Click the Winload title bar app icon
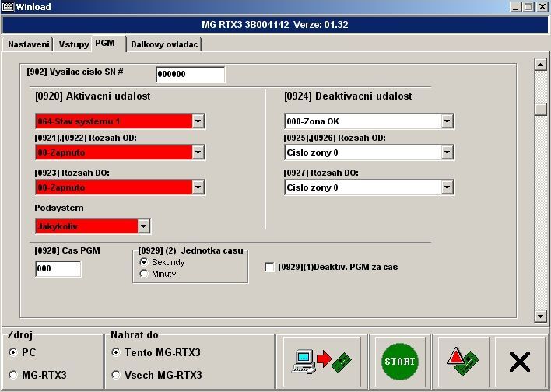551x392 pixels. tap(9, 6)
